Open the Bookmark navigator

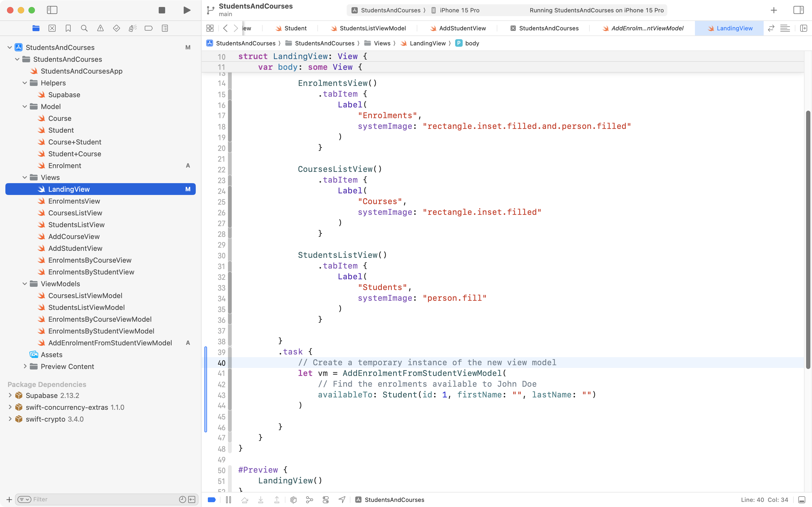pos(68,28)
